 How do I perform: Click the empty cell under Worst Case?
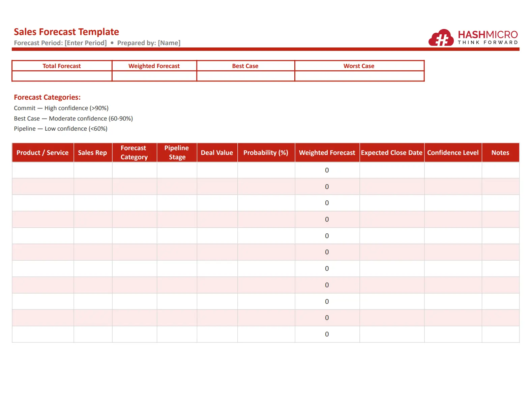(x=359, y=76)
